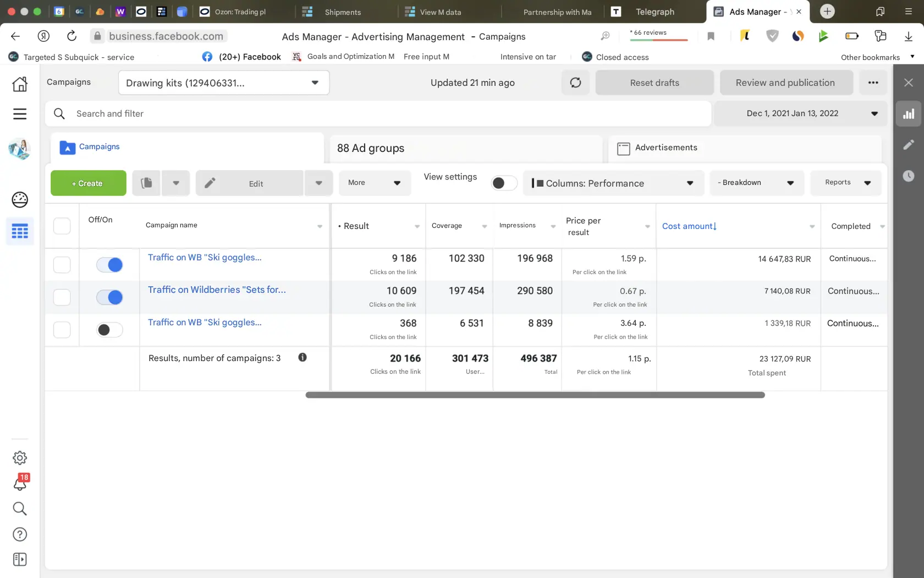Open the charts panel icon
The width and height of the screenshot is (924, 578).
[x=908, y=114]
